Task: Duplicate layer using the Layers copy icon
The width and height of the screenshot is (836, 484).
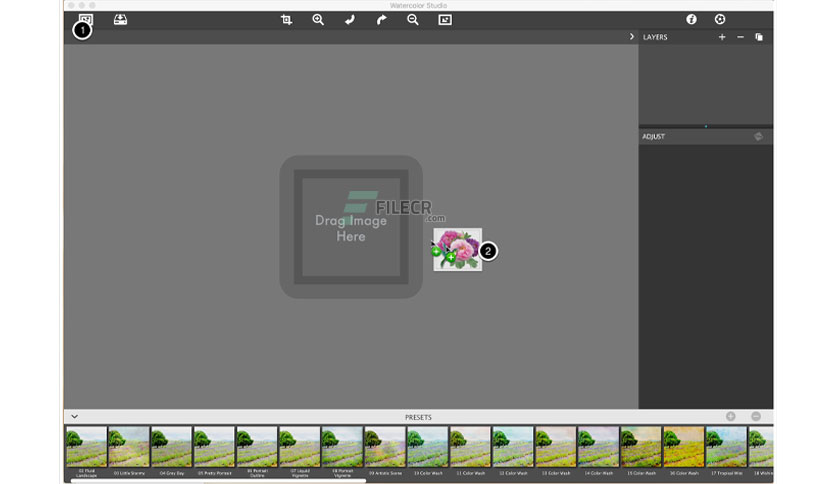Action: [x=759, y=37]
